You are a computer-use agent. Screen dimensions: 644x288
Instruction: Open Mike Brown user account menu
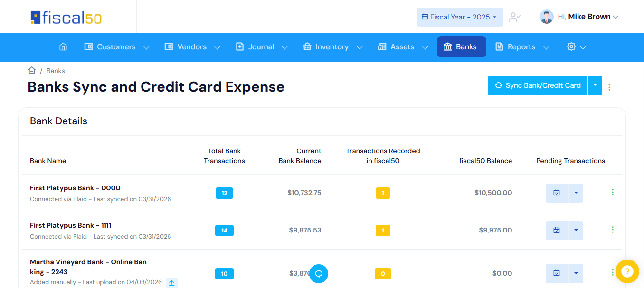[x=579, y=17]
